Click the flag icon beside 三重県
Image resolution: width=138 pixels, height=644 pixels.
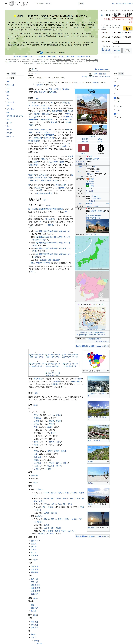(x=87, y=186)
